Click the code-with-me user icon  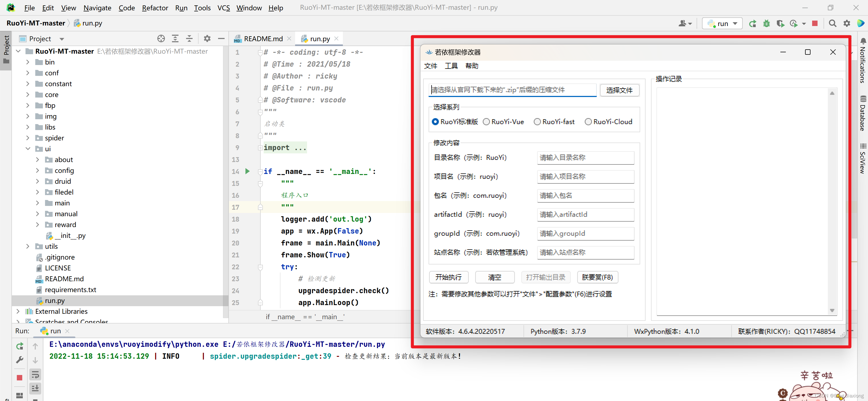[x=685, y=23]
